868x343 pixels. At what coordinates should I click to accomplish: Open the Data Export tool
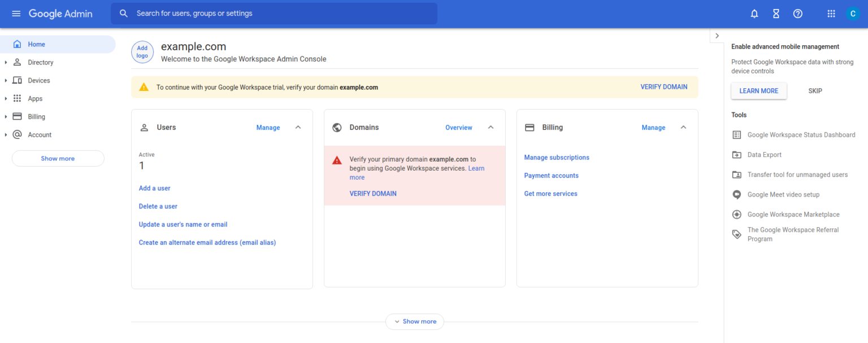point(764,154)
